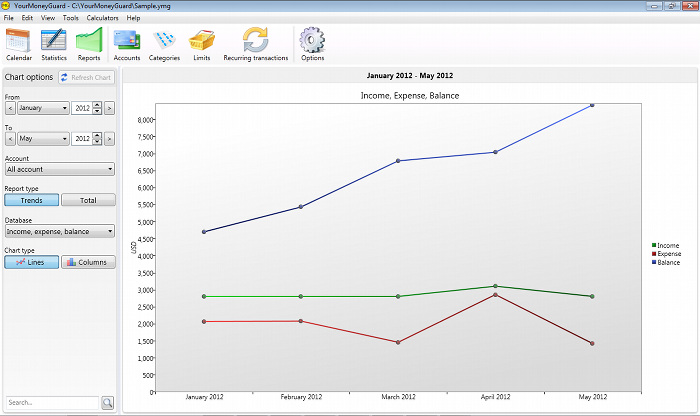Open Recurring transactions

(x=255, y=44)
